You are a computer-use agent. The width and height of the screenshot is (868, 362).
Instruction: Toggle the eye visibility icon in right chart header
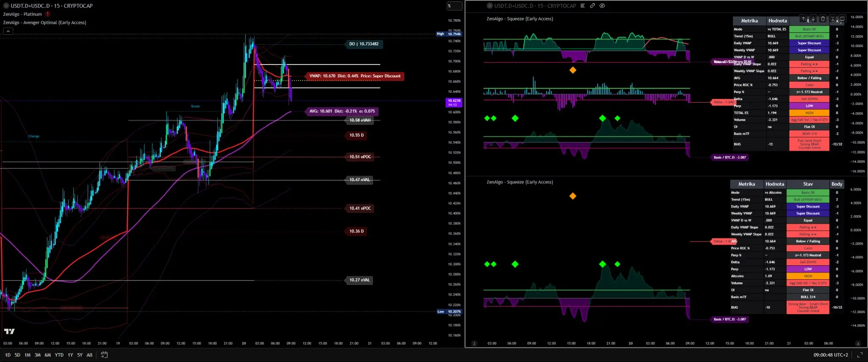pyautogui.click(x=602, y=6)
